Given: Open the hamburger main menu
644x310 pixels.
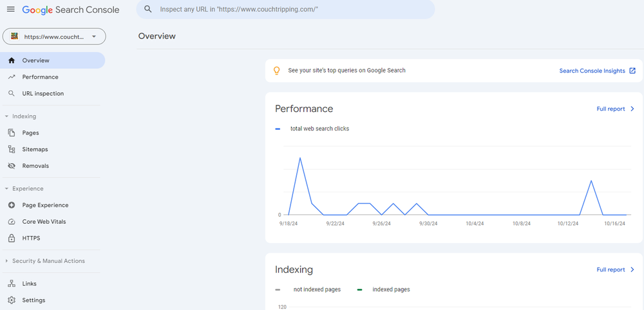Looking at the screenshot, I should tap(10, 10).
